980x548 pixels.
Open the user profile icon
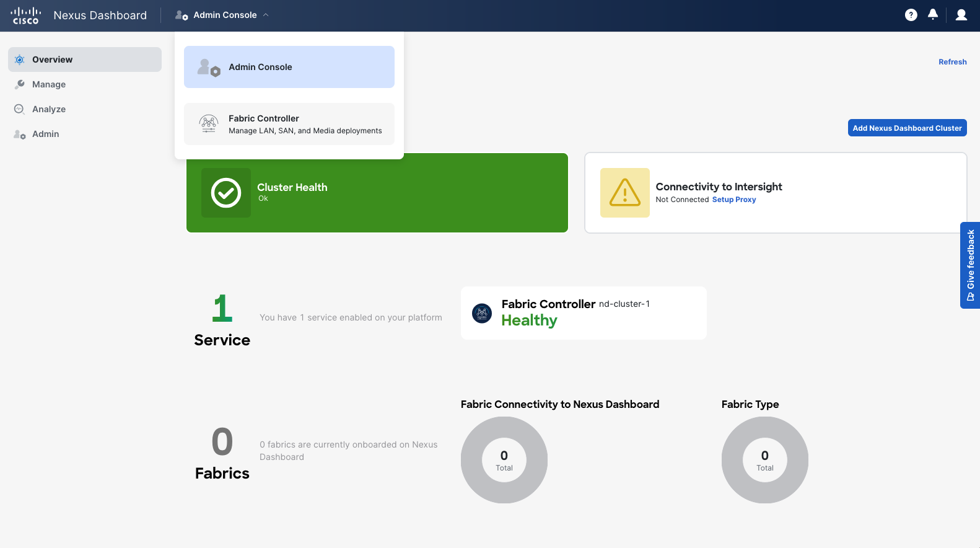[x=961, y=15]
